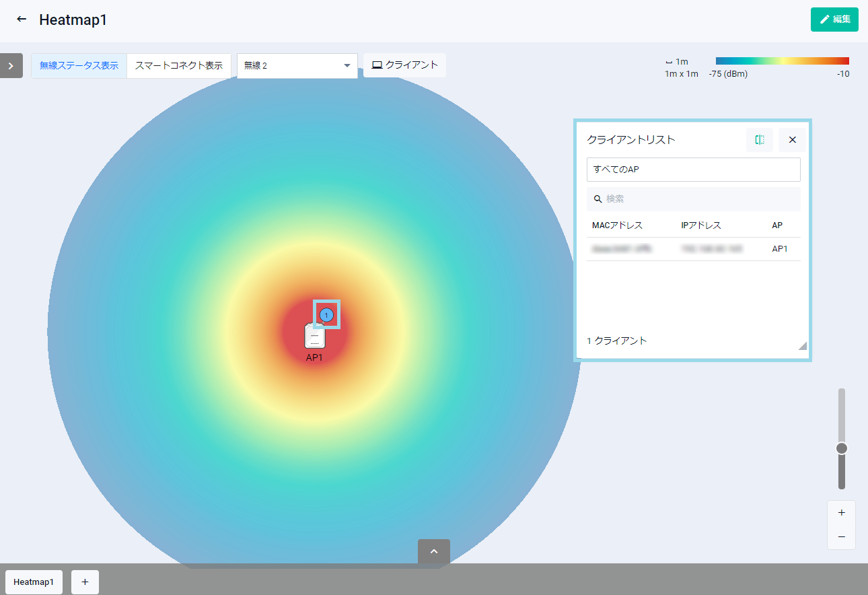Click the back arrow next to Heatmap1
This screenshot has width=868, height=595.
pos(22,20)
